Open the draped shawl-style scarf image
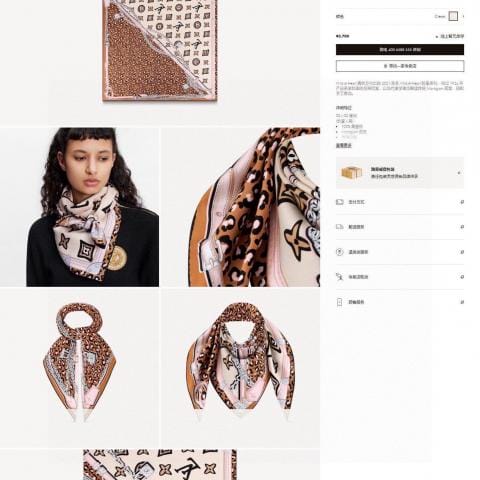The image size is (480, 480). click(x=241, y=368)
